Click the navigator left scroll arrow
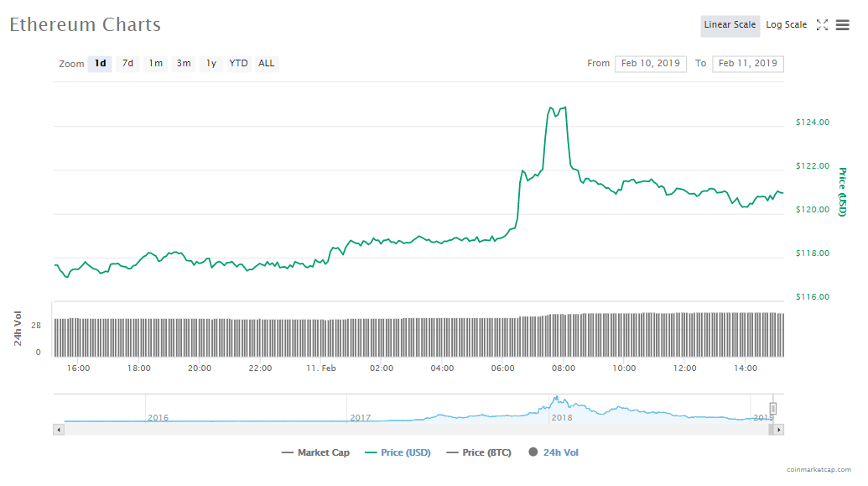 [x=59, y=430]
